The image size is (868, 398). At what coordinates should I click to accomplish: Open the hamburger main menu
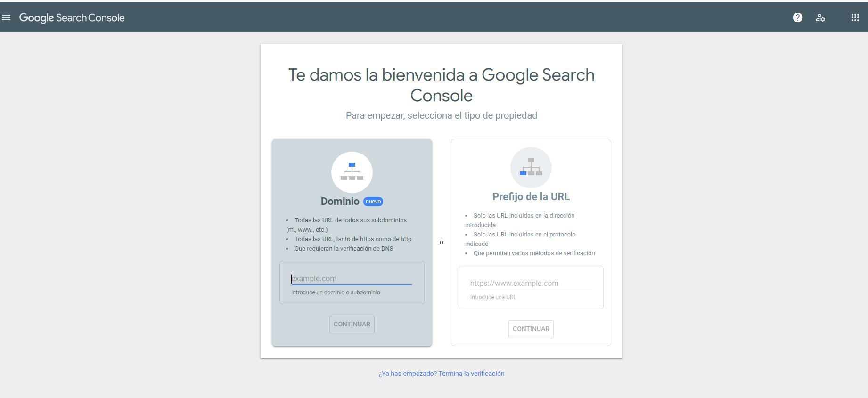6,17
